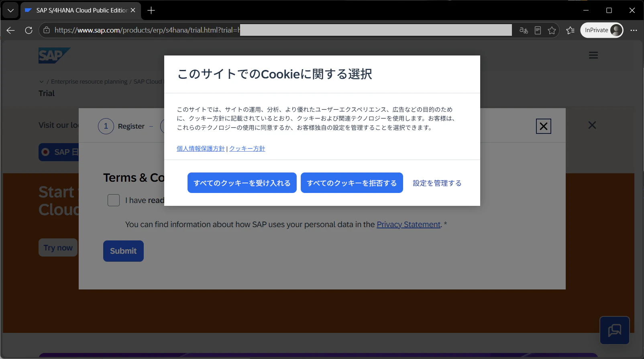Go back to the previous page
Viewport: 644px width, 359px height.
(11, 30)
